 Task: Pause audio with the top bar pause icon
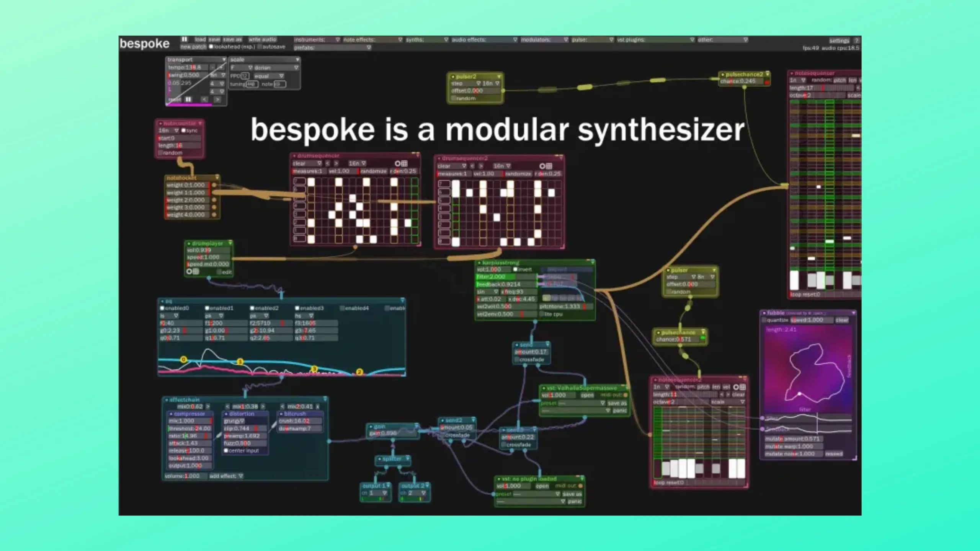[x=185, y=39]
